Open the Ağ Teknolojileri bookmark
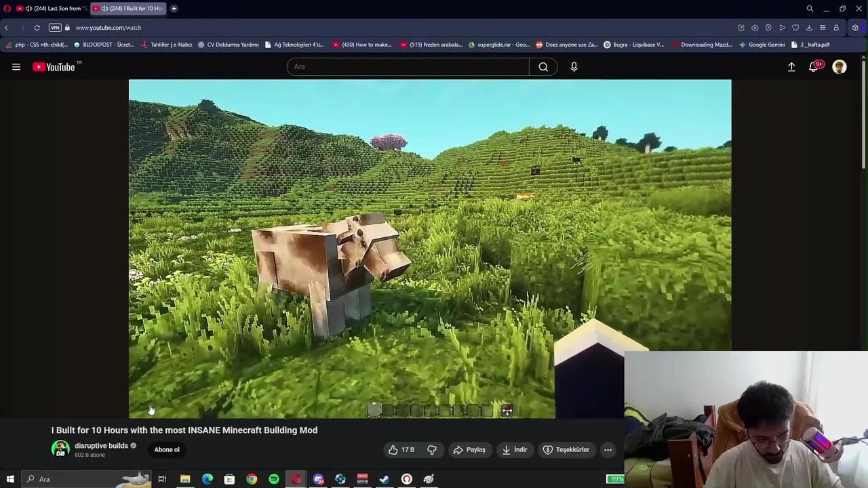This screenshot has height=488, width=868. tap(294, 45)
